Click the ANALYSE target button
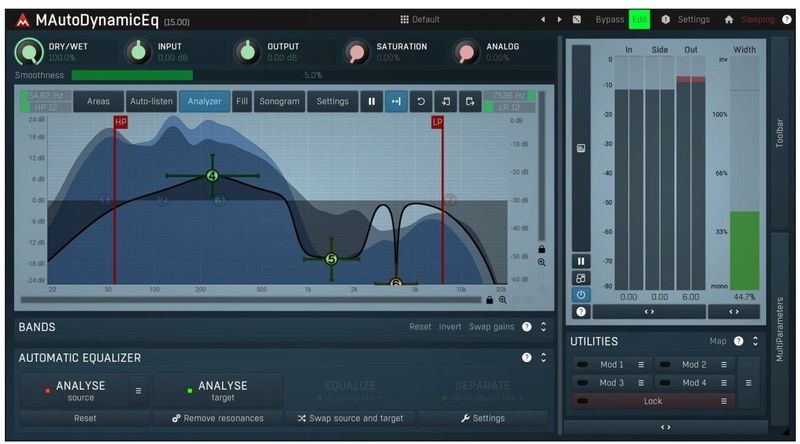800x444 pixels. (x=217, y=390)
